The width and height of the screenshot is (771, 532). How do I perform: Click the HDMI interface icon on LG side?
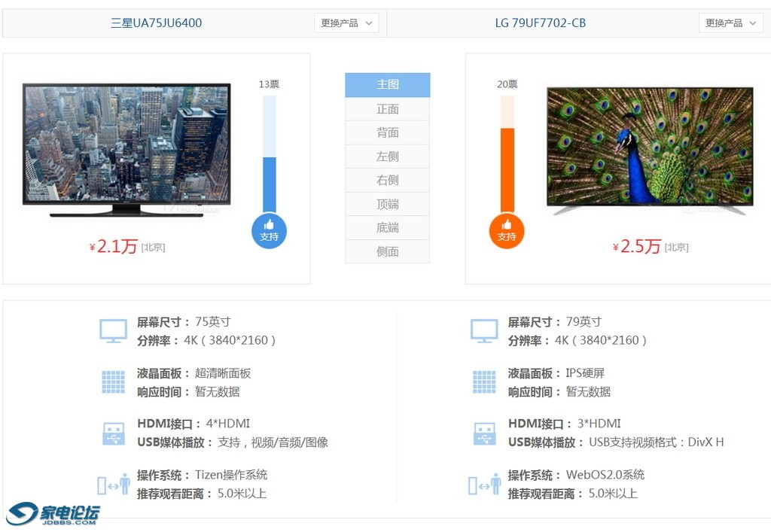click(x=484, y=433)
